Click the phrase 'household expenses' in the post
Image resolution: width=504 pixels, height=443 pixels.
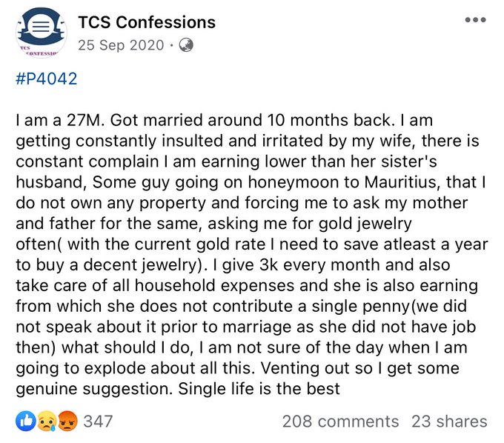pyautogui.click(x=214, y=286)
